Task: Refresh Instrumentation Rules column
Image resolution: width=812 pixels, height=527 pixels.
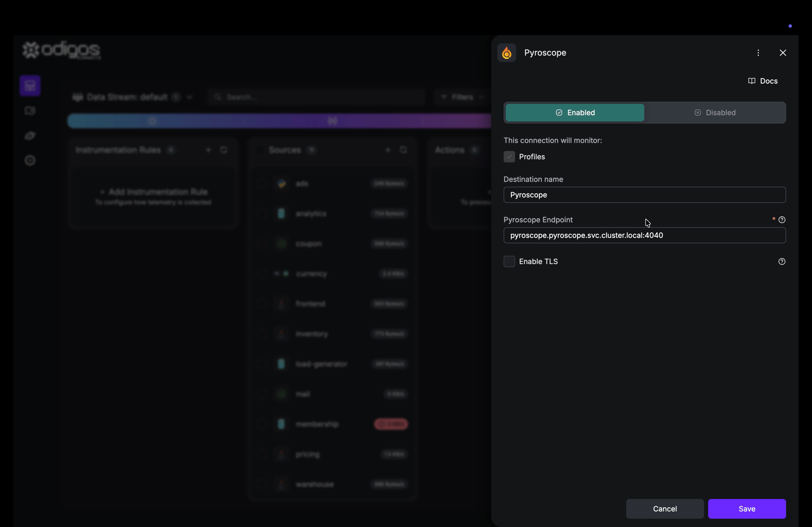Action: click(223, 150)
